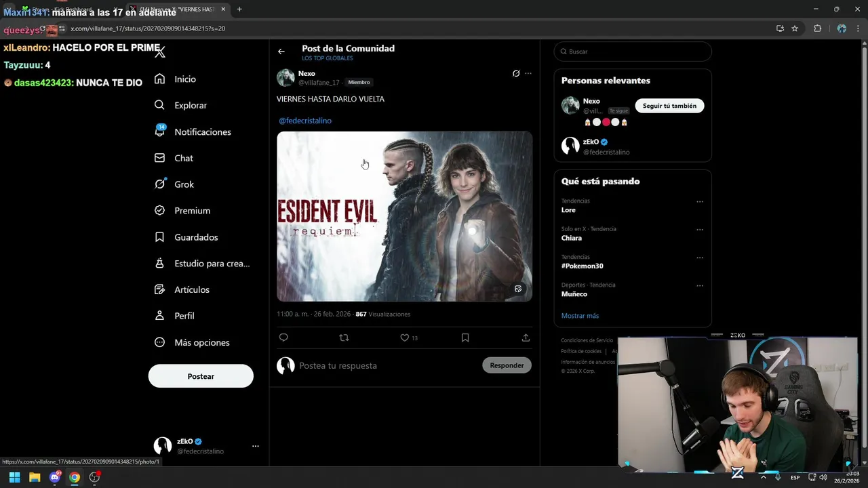Image resolution: width=868 pixels, height=488 pixels.
Task: Open the Windows Start menu
Action: point(14,477)
